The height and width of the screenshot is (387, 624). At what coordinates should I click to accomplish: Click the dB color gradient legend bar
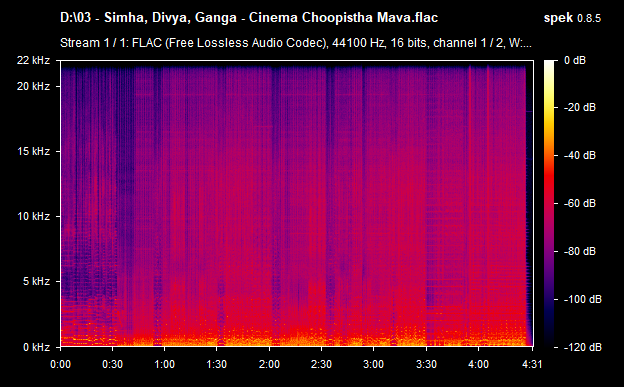549,203
